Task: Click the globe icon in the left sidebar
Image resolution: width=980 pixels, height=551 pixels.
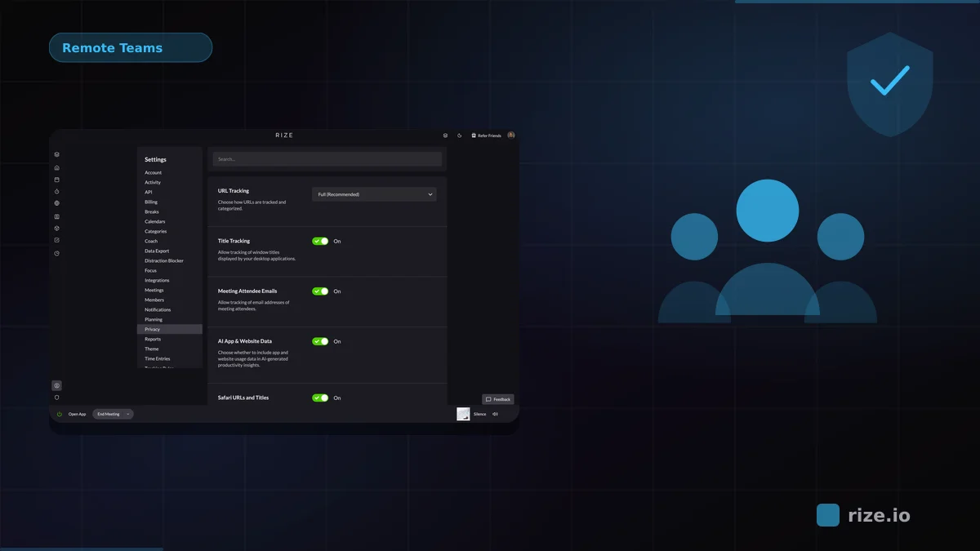Action: point(56,204)
